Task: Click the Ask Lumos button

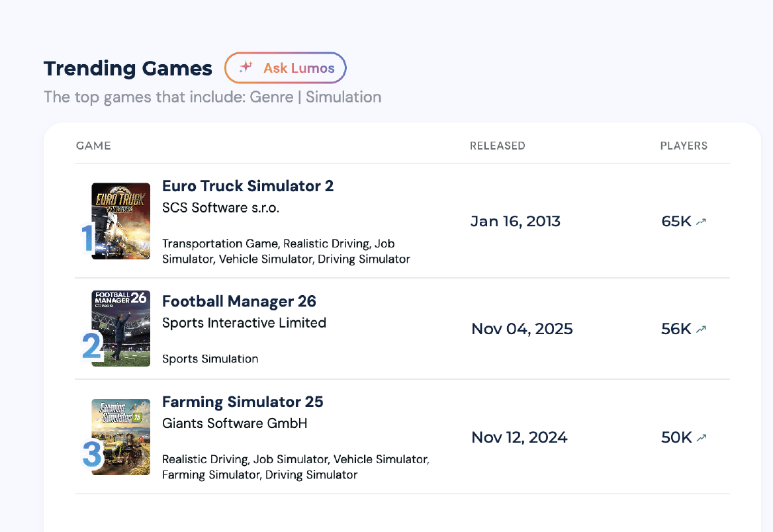Action: tap(285, 68)
